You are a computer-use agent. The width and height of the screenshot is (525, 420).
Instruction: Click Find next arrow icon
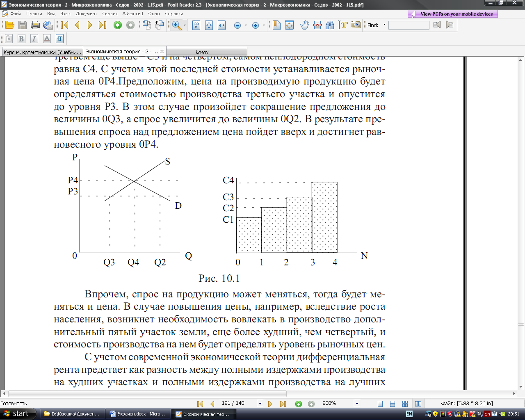(450, 25)
